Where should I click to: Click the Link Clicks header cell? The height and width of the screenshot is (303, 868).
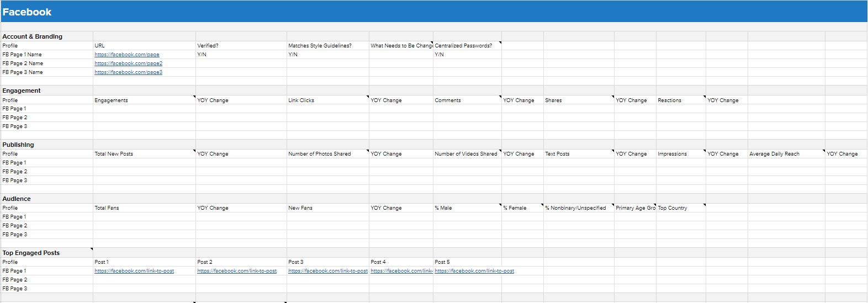[301, 100]
